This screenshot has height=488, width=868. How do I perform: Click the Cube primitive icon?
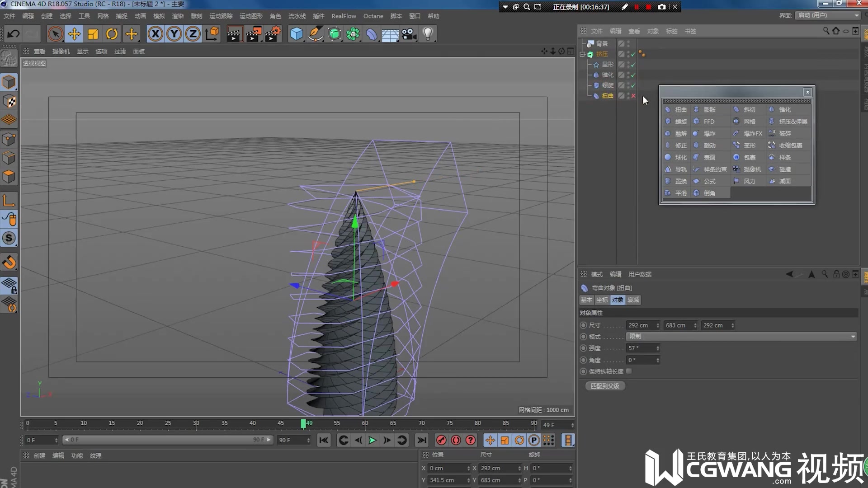297,34
